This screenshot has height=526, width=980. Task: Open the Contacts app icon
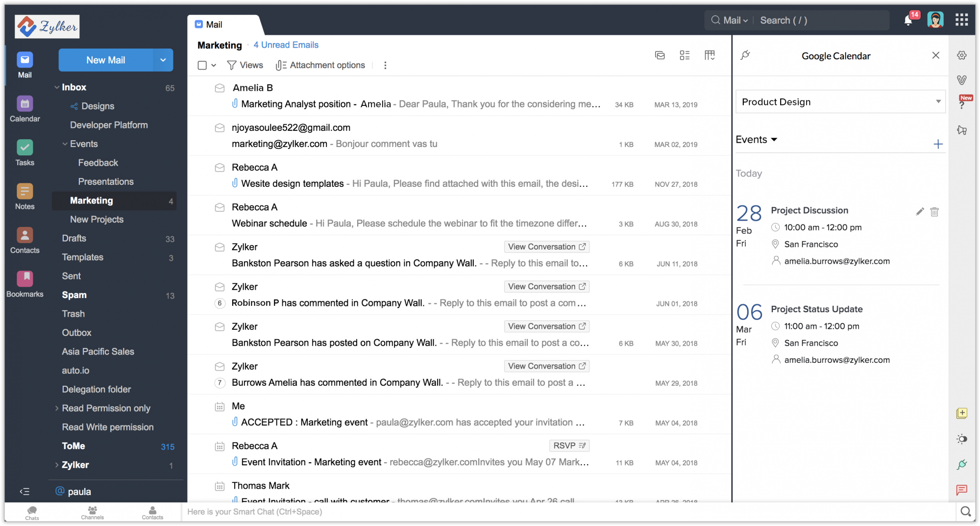click(x=24, y=240)
